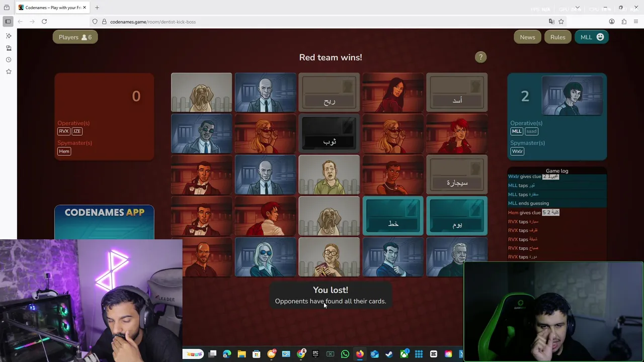644x362 pixels.
Task: Open the Rules page
Action: pyautogui.click(x=557, y=37)
